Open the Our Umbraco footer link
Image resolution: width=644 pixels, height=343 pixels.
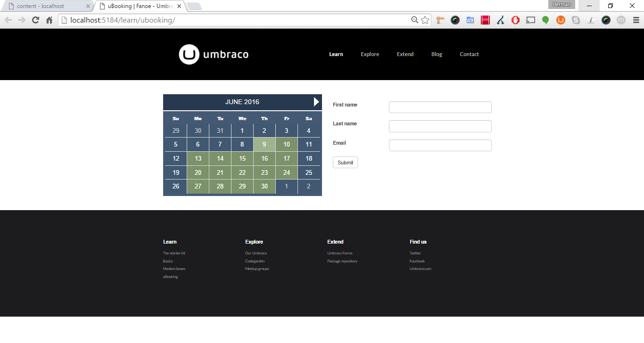256,253
